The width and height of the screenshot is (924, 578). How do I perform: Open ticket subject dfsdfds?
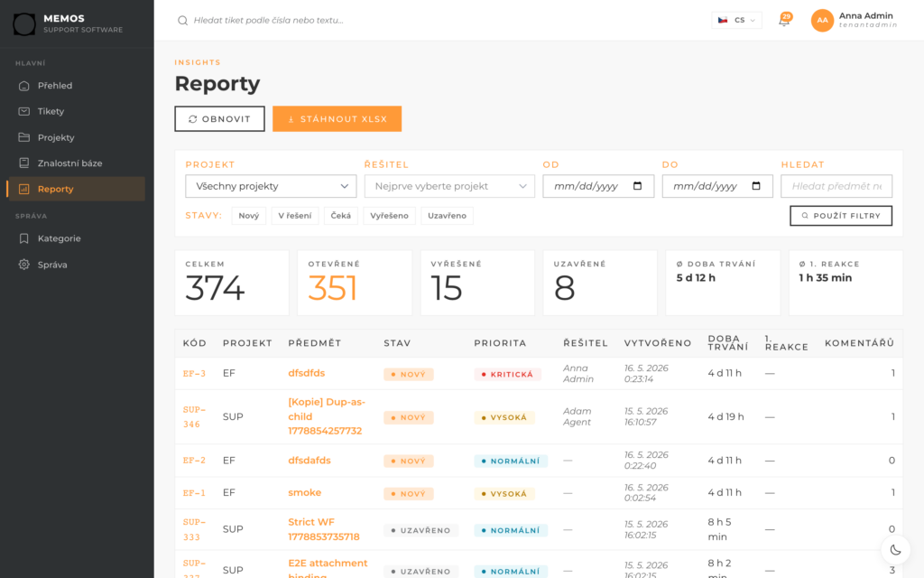[307, 373]
